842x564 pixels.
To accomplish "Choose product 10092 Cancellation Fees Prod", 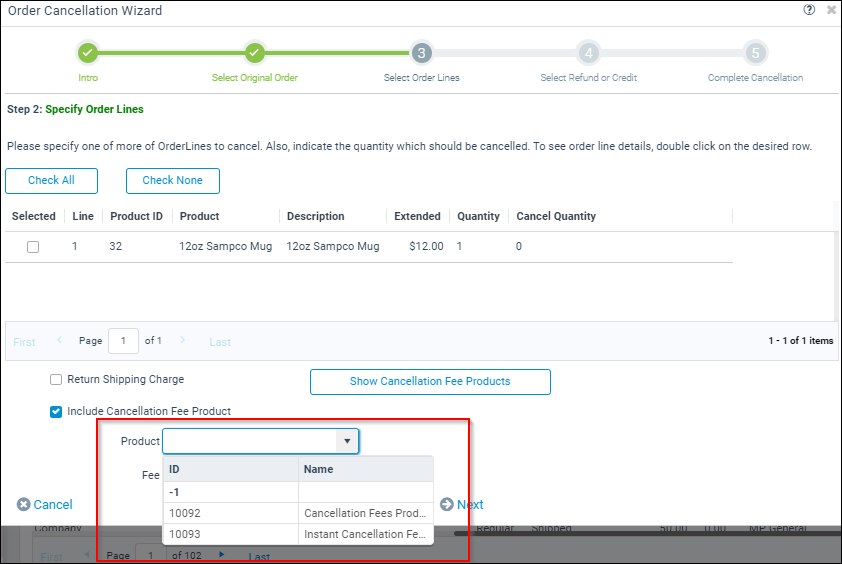I will click(298, 513).
